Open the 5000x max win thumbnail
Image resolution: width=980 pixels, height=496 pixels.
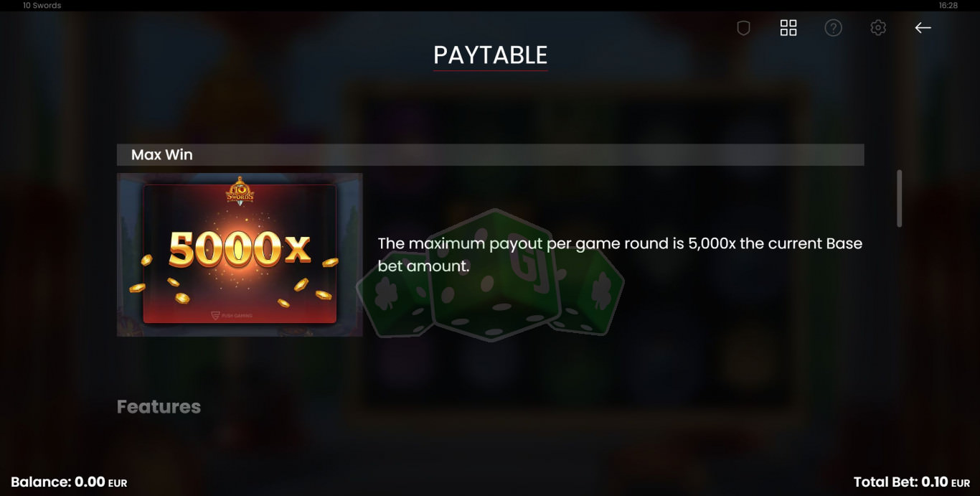240,254
